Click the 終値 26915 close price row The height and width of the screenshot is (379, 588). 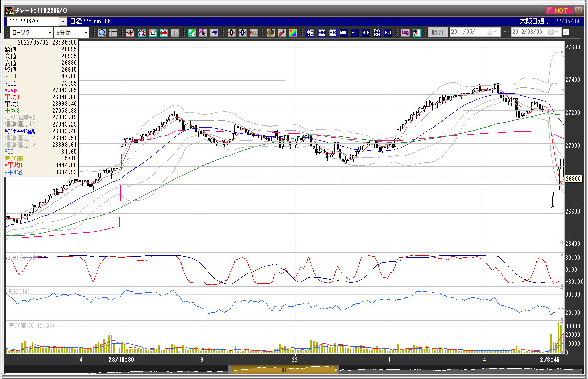pyautogui.click(x=40, y=70)
